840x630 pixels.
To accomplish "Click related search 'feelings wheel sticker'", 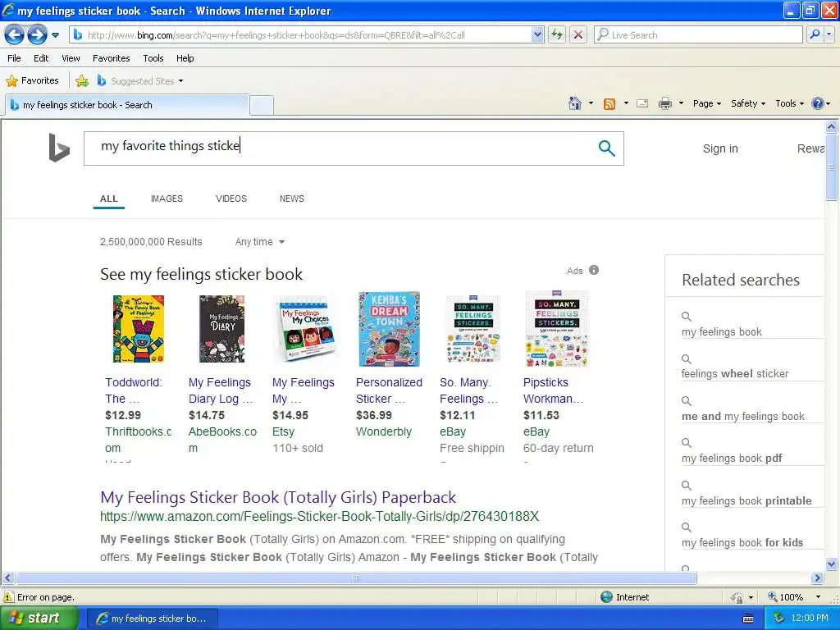I will click(x=734, y=373).
